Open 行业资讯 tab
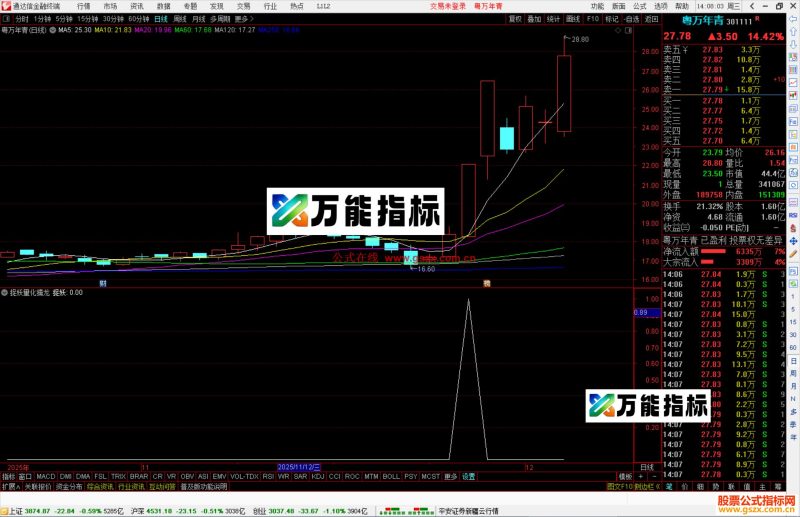 coord(131,486)
